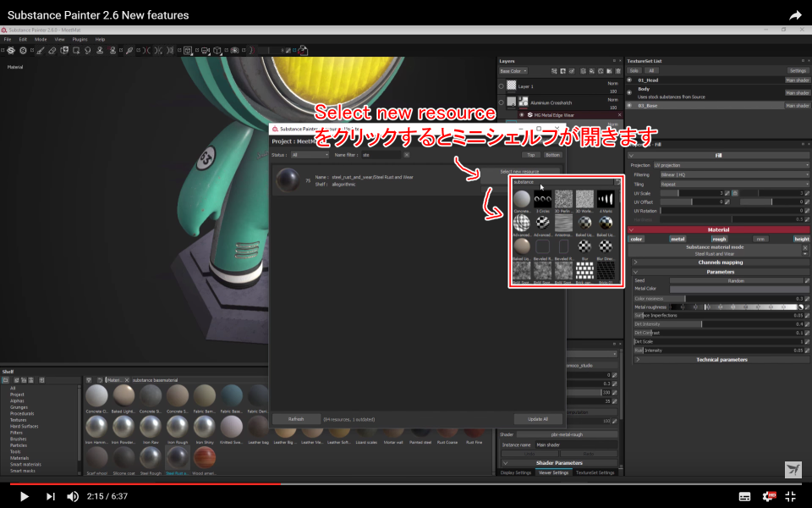Select the Clone stamp tool

[x=100, y=50]
